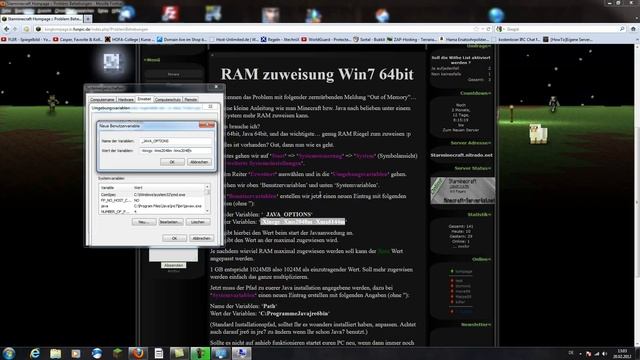Switch to the Computername tab
This screenshot has width=640, height=360.
102,99
